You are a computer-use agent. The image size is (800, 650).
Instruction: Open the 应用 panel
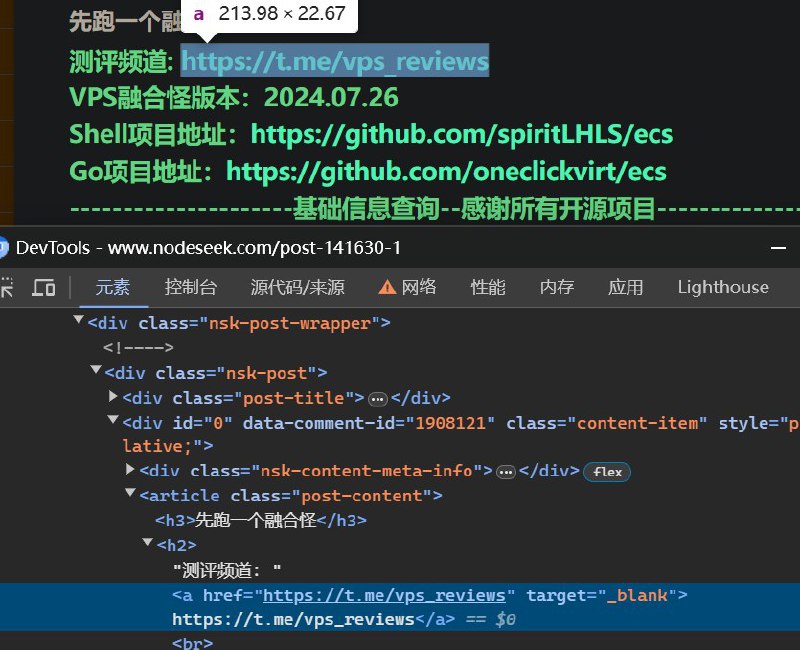[625, 287]
